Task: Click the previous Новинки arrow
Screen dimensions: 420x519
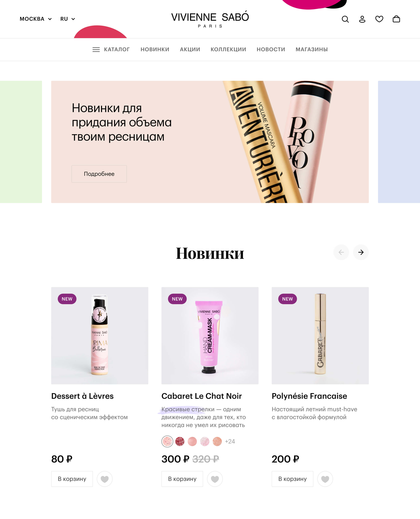Action: (x=341, y=252)
